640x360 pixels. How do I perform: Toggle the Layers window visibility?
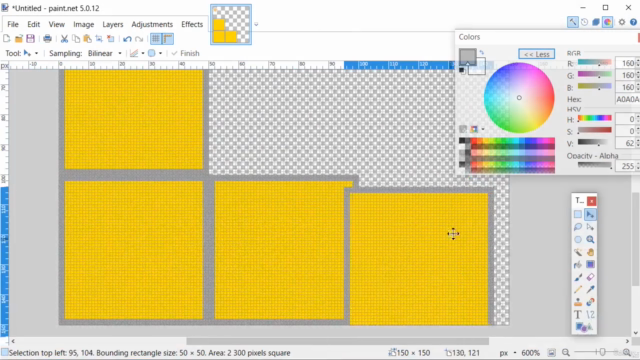596,22
